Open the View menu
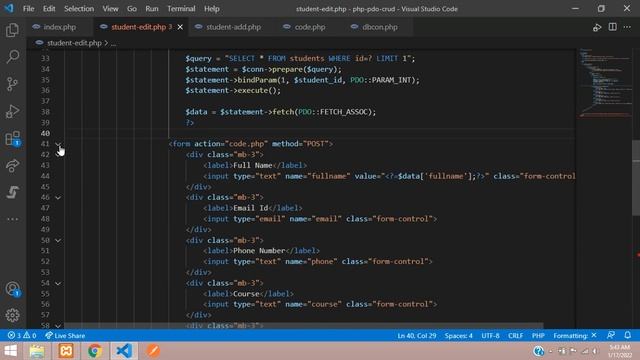 pyautogui.click(x=110, y=9)
